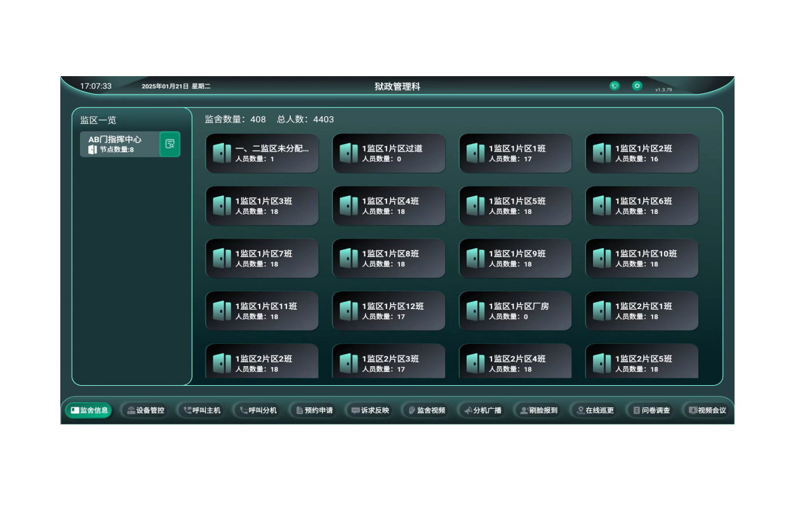Click the door icon on 1监区1片区过道 card
This screenshot has height=507, width=812.
pyautogui.click(x=349, y=153)
